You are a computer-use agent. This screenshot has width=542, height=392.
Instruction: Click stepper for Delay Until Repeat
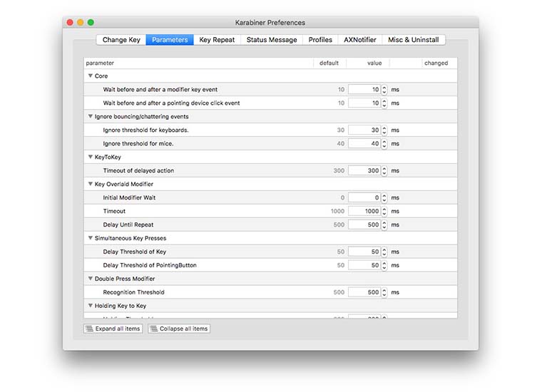(384, 225)
